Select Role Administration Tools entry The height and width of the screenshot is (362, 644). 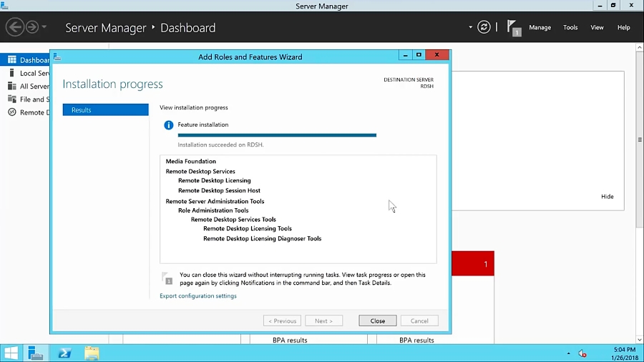tap(213, 210)
